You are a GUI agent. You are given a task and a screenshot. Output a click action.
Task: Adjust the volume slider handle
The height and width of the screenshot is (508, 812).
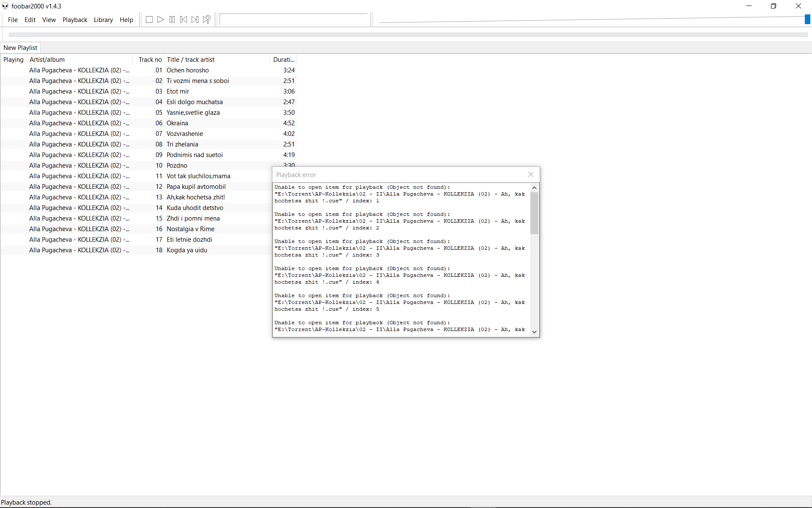click(807, 19)
